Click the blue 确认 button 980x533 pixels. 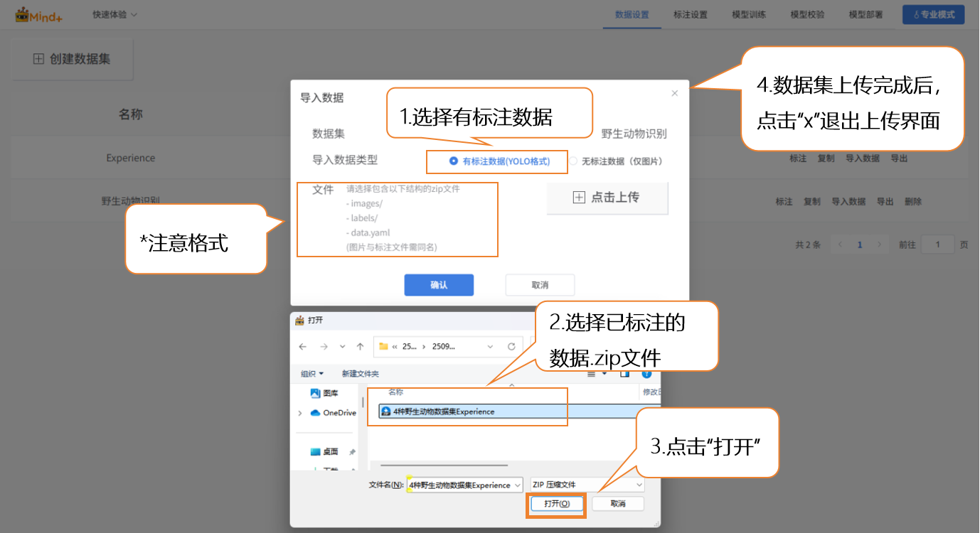coord(439,285)
